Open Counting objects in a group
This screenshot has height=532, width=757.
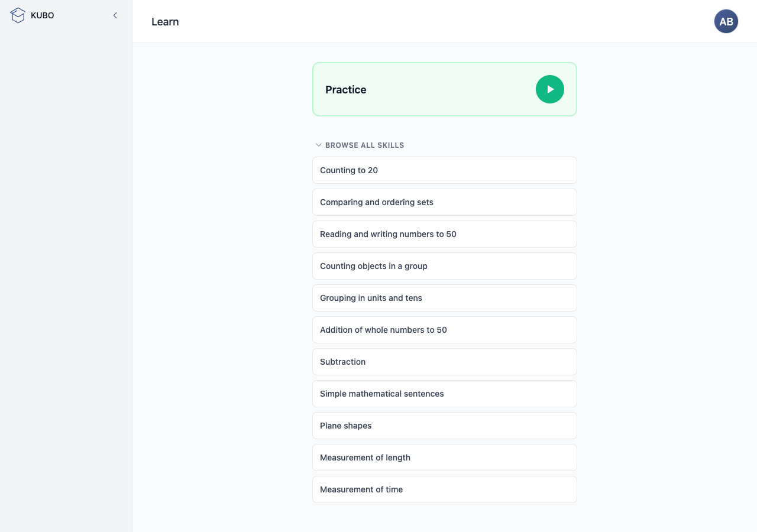445,266
